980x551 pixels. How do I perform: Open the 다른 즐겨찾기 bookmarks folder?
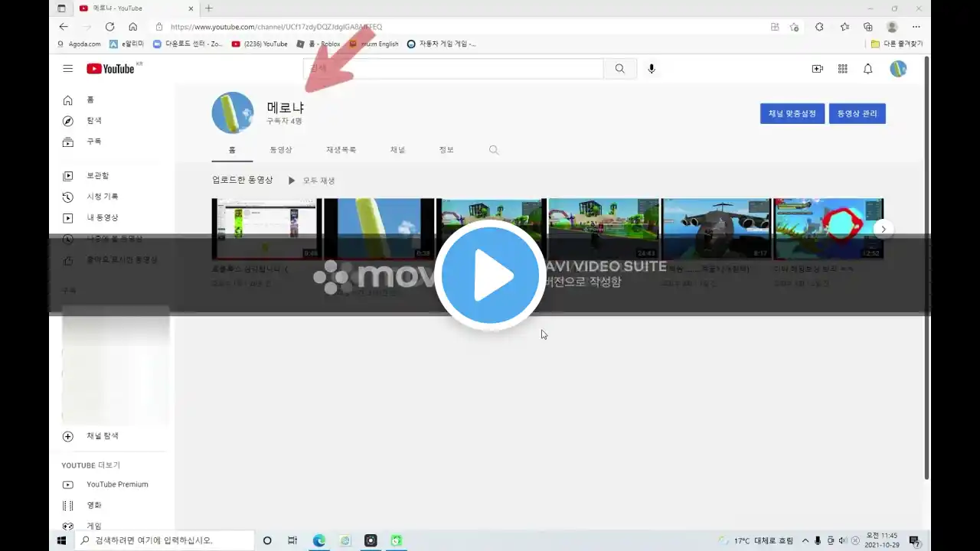[x=897, y=44]
